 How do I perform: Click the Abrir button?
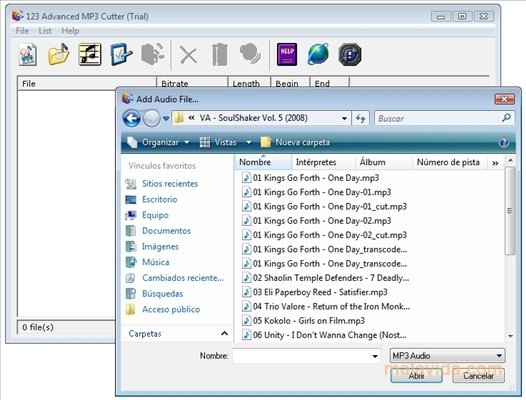click(x=416, y=376)
